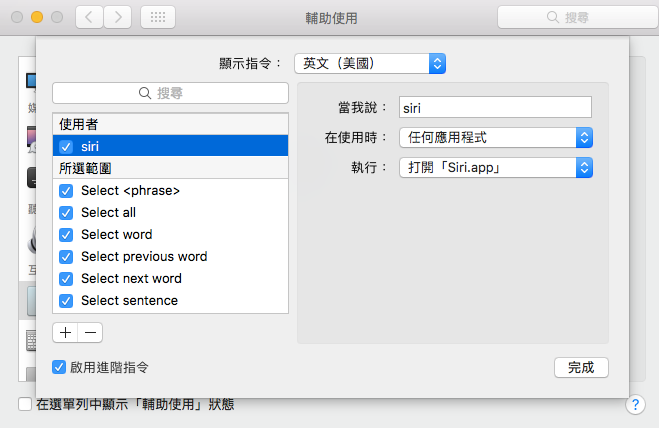Open the 執行 打開「Siri.app」dropdown

(496, 167)
